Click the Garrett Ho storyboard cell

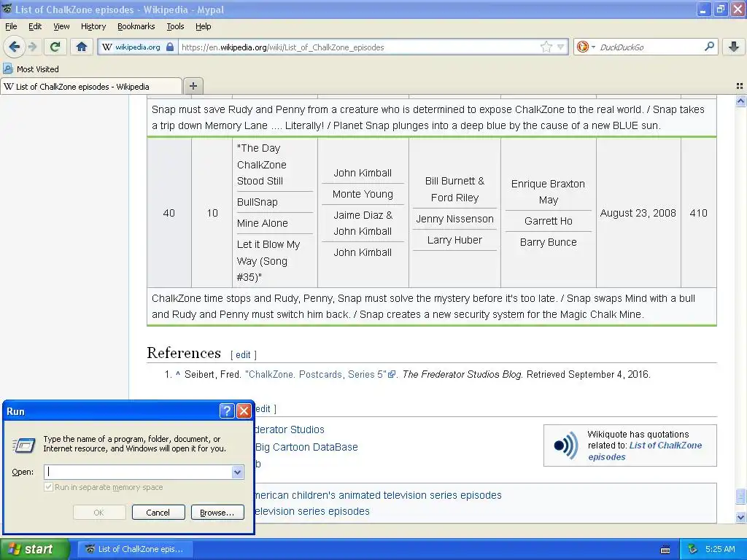[549, 221]
